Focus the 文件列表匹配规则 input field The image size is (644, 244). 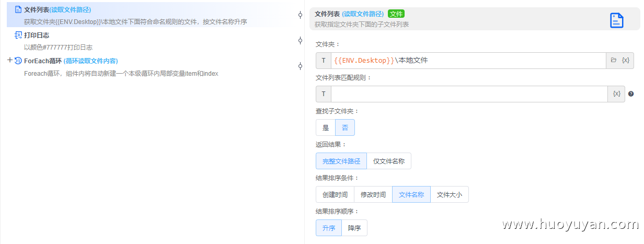pos(470,94)
